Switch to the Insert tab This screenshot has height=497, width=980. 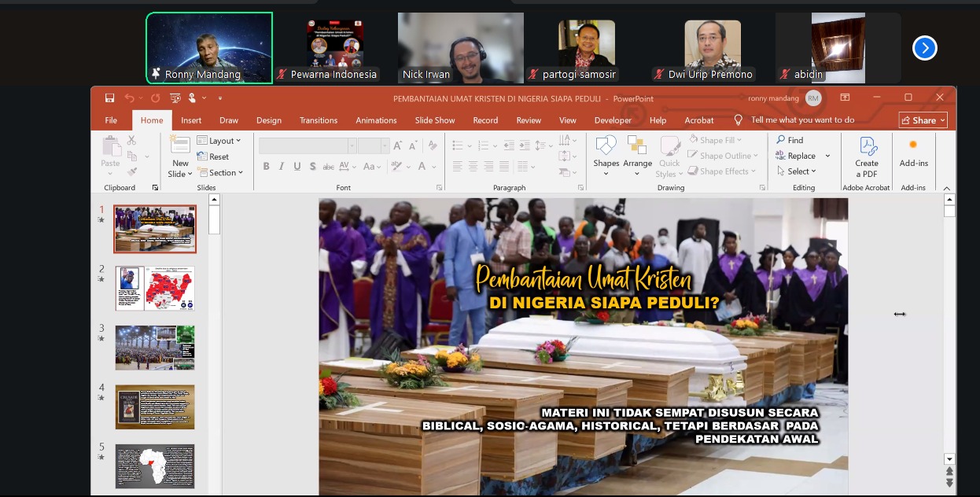coord(191,120)
